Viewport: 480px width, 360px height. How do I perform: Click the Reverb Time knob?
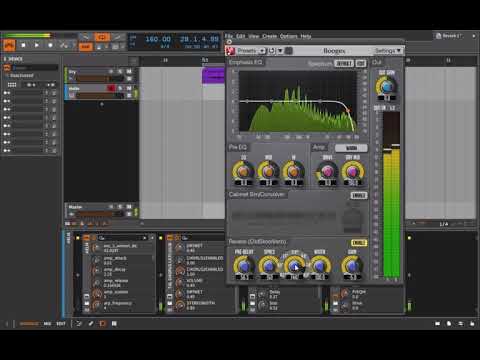tap(294, 266)
